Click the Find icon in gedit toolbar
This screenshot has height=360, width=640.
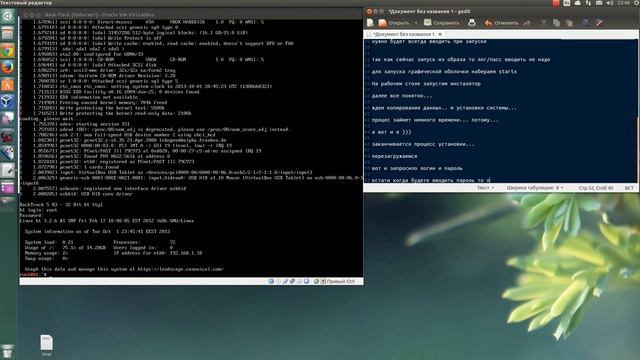coord(585,23)
